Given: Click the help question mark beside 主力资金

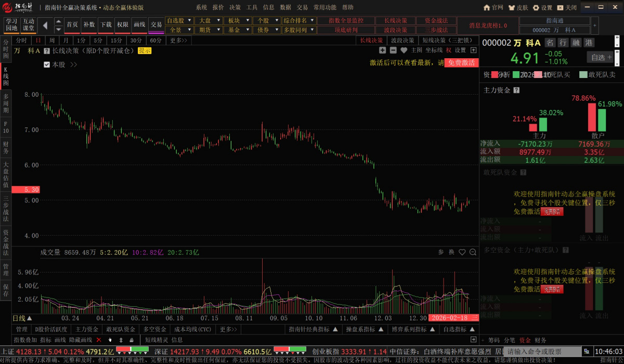Looking at the screenshot, I should [x=516, y=90].
